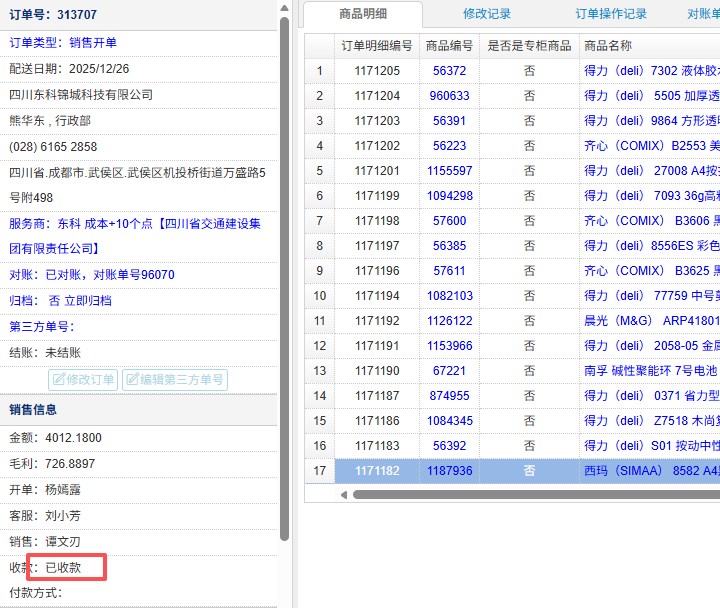
Task: Click the 西玛（SIMAA）8582 product link
Action: click(x=651, y=471)
